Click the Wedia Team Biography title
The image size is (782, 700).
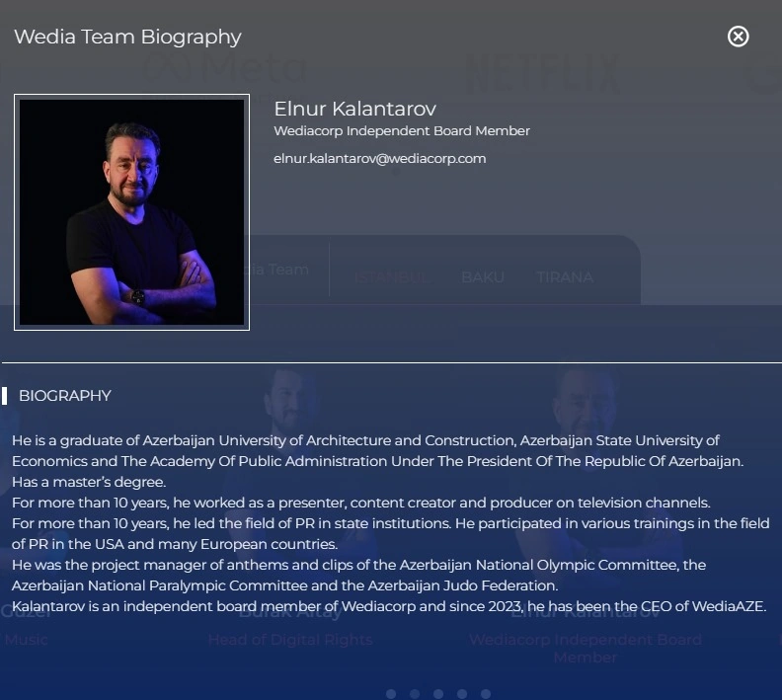[x=127, y=37]
